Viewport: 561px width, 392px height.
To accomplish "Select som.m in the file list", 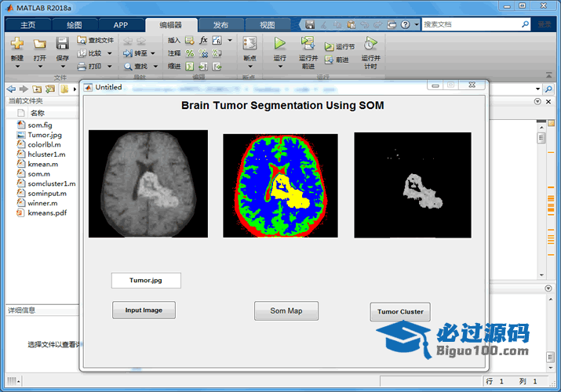I will click(39, 174).
